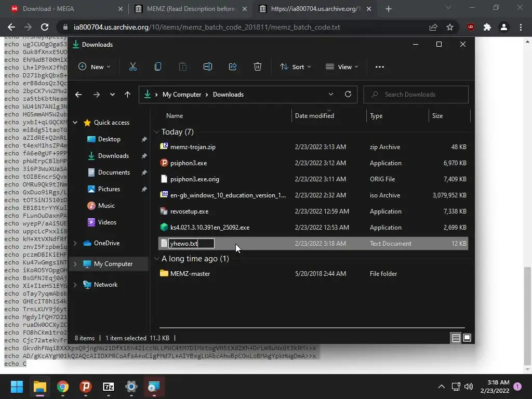Open Chrome three-dot menu
This screenshot has height=399, width=532.
[x=521, y=27]
